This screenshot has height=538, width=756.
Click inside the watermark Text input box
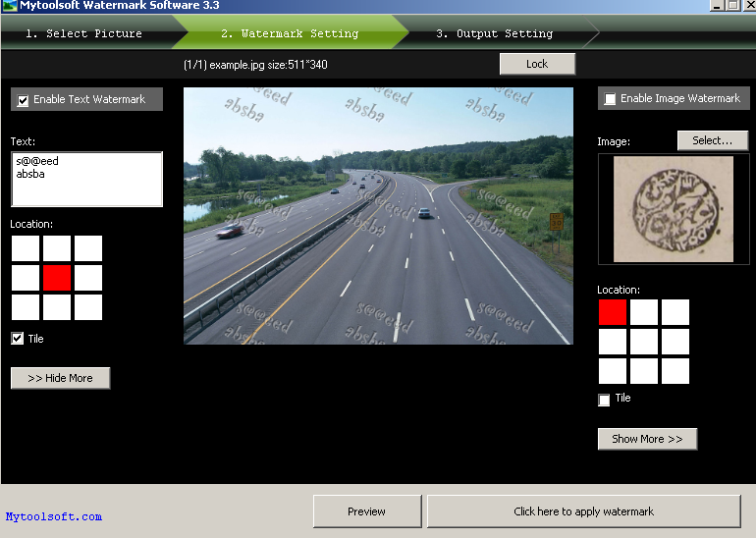pyautogui.click(x=86, y=179)
